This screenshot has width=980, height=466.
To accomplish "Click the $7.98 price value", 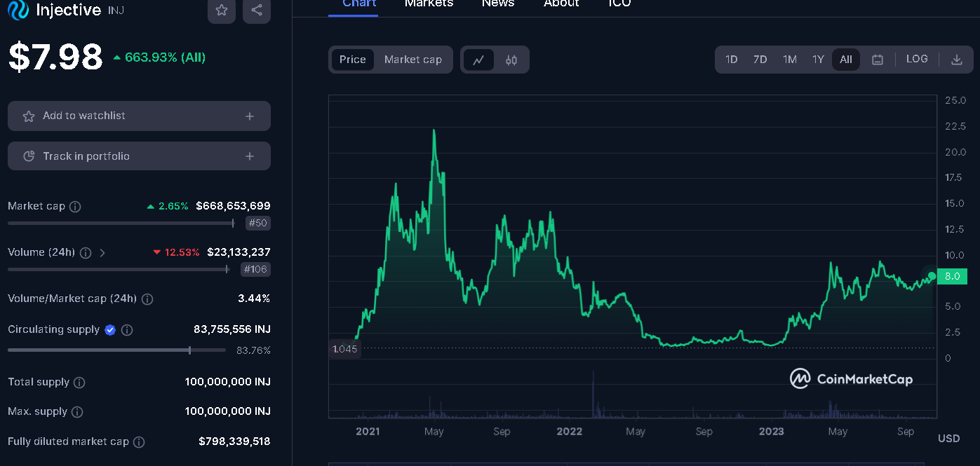I will pyautogui.click(x=55, y=57).
